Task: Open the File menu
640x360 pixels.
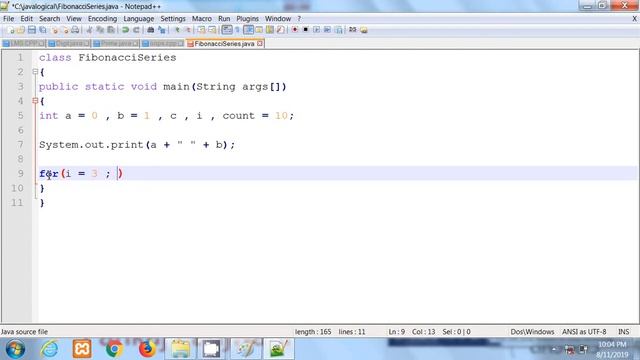Action: coord(8,19)
